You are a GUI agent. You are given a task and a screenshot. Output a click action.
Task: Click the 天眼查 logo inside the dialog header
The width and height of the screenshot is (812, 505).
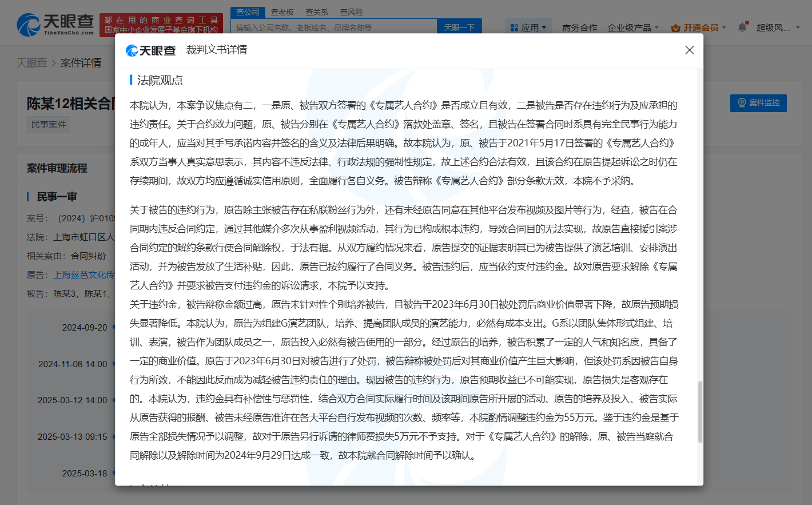pos(152,50)
